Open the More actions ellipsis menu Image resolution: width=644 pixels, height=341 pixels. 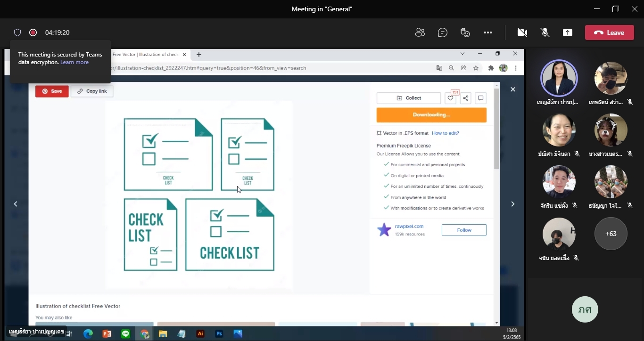point(488,32)
